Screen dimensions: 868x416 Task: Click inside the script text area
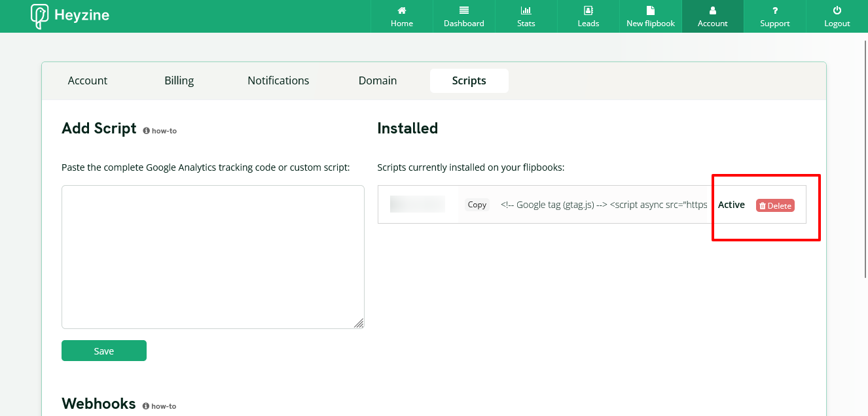coord(213,255)
